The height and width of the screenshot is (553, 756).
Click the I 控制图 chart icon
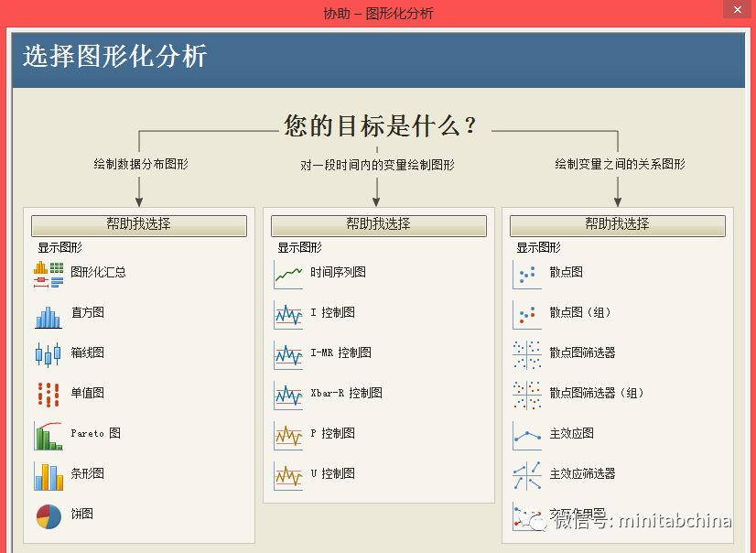(288, 313)
